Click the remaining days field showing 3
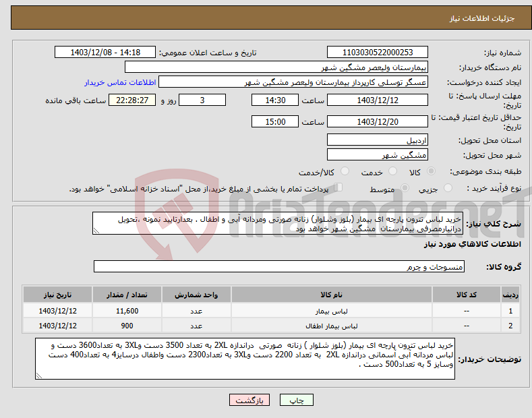This screenshot has height=418, width=532. [x=202, y=100]
